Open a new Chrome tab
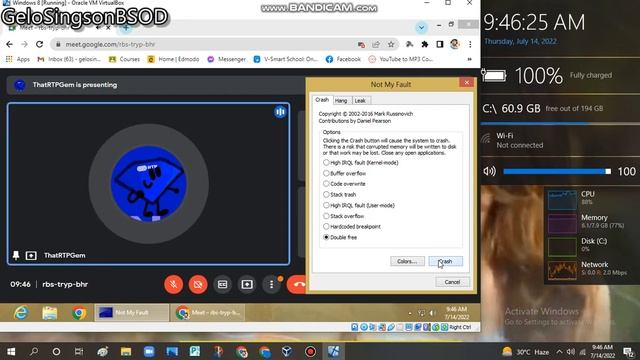This screenshot has width=640, height=360. pyautogui.click(x=126, y=28)
